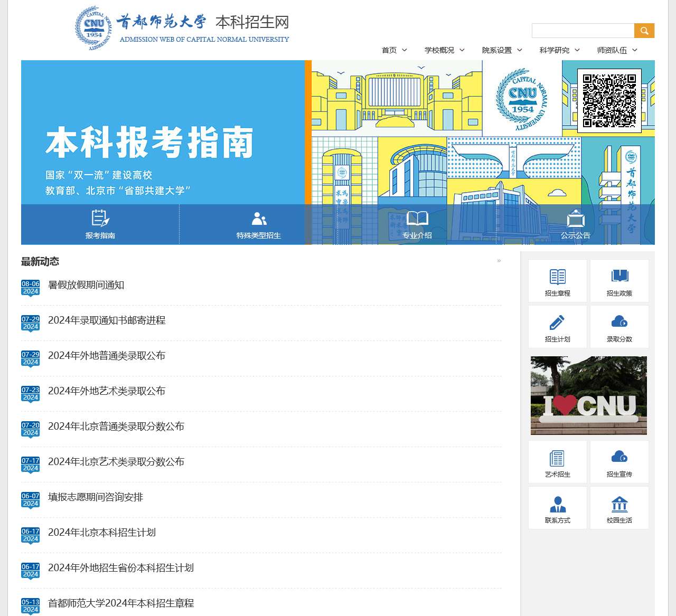Open news 2024年外地招生省份本科招生计划
This screenshot has width=676, height=616.
121,568
